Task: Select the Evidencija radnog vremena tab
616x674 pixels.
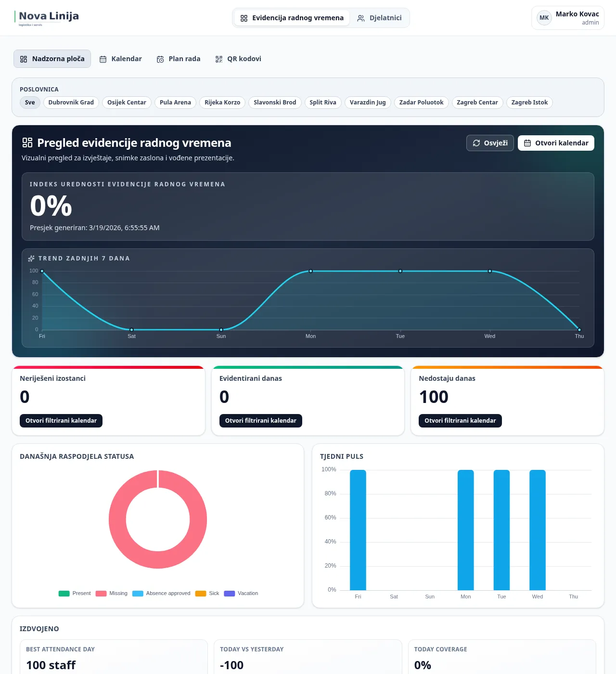Action: [x=291, y=18]
